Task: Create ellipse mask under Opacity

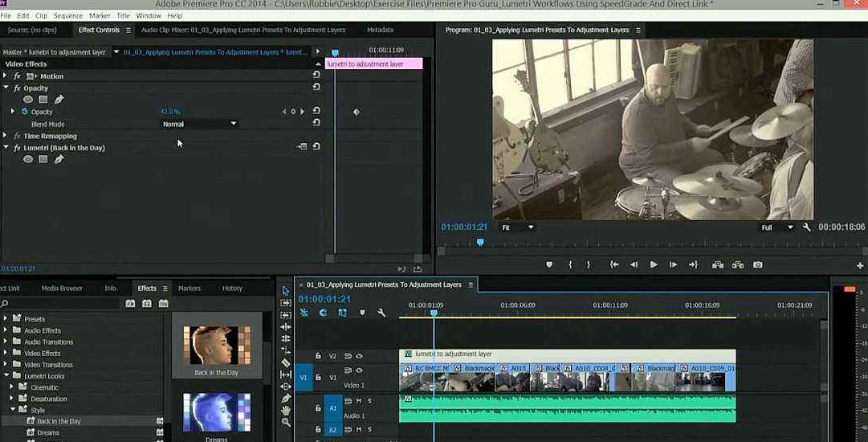Action: click(28, 100)
